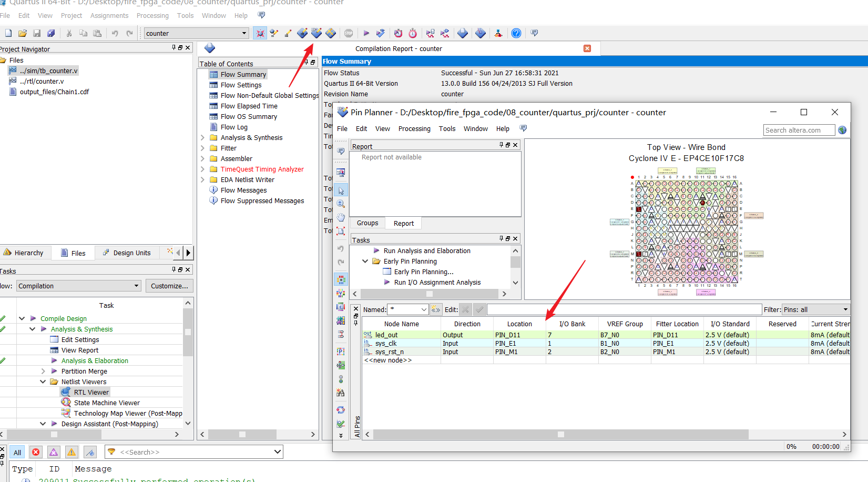Expand the Fitter folder in Table of Contents

tap(203, 148)
